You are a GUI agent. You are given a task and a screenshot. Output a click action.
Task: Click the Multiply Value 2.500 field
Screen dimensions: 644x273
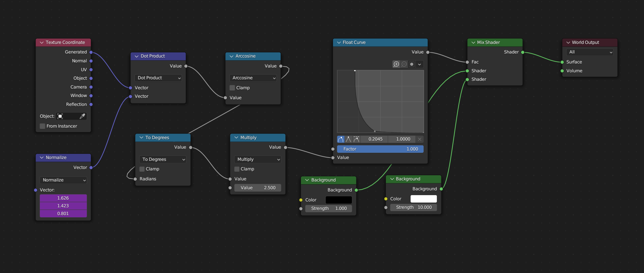tap(258, 188)
